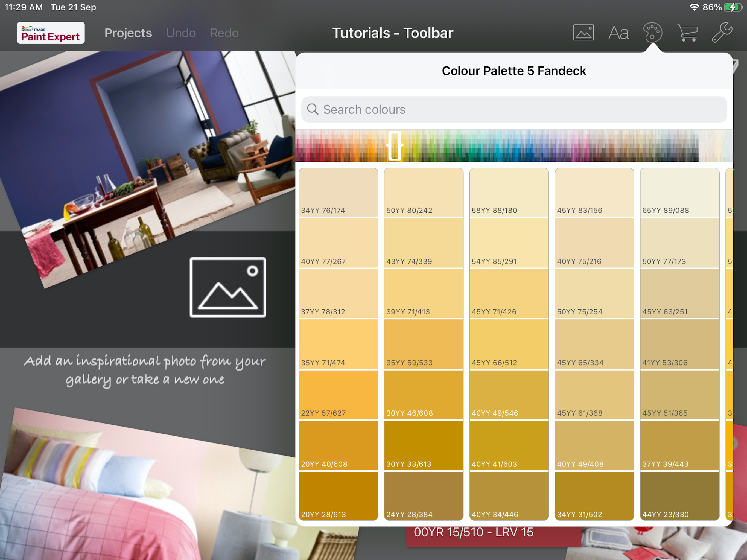Pick swatch 45YY 71/426
The height and width of the screenshot is (560, 747).
[509, 293]
